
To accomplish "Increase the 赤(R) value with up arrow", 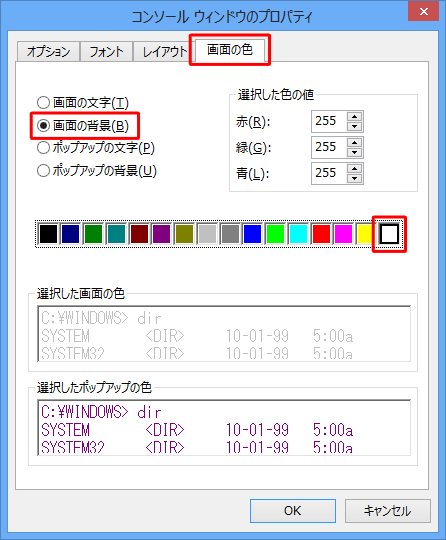I will 354,116.
